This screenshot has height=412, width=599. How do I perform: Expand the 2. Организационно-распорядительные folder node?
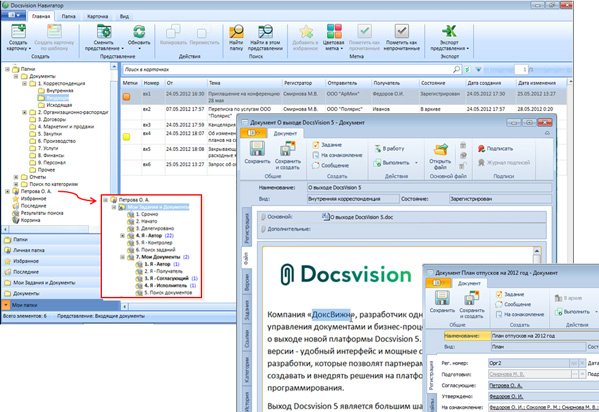24,112
